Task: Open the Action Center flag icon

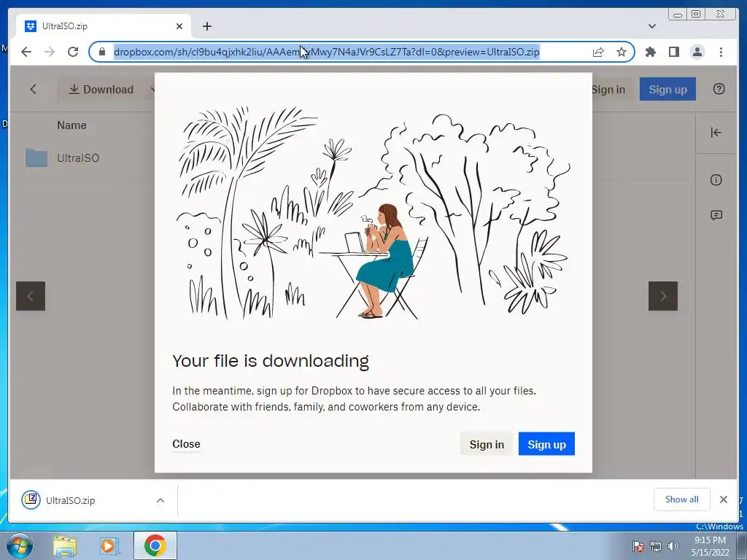Action: [x=638, y=546]
